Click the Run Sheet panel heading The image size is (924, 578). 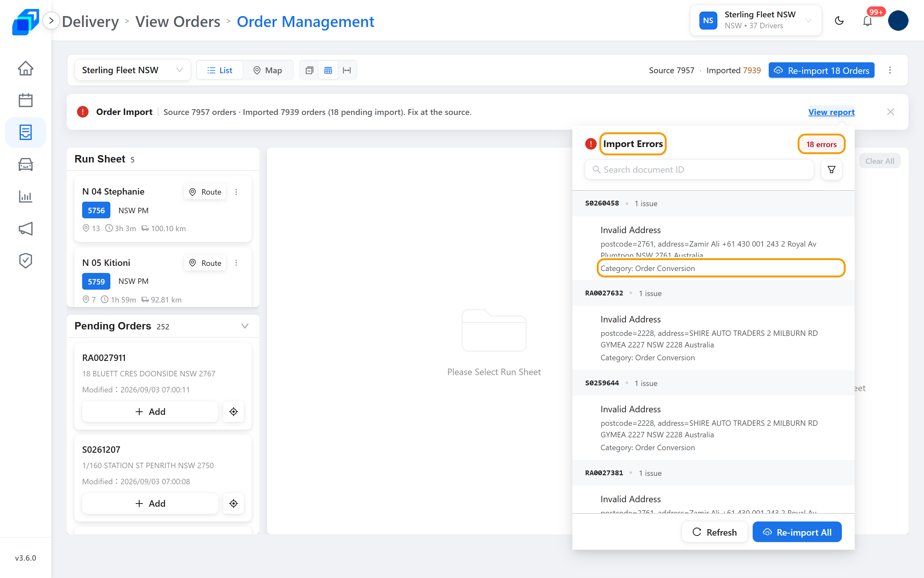click(x=100, y=159)
